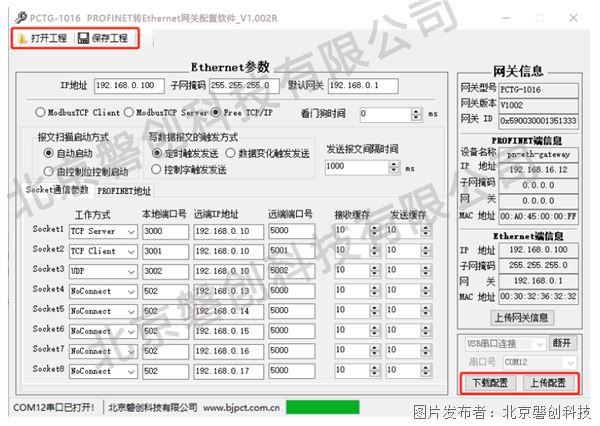Click PROFINET device name pn-eth-gateway
Screen dimensions: 600x426
(x=539, y=155)
